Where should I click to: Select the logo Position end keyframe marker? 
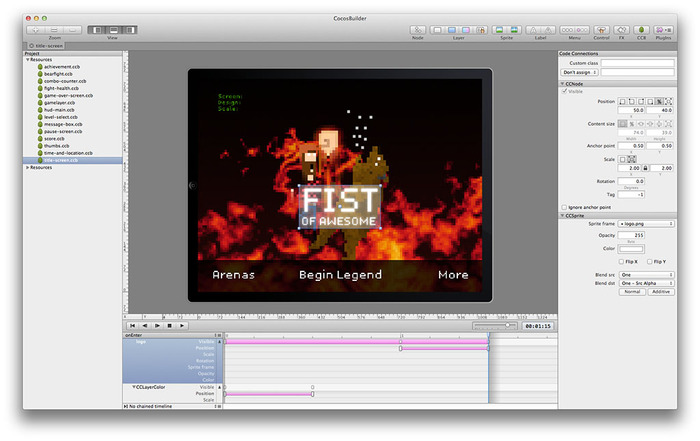pyautogui.click(x=488, y=348)
